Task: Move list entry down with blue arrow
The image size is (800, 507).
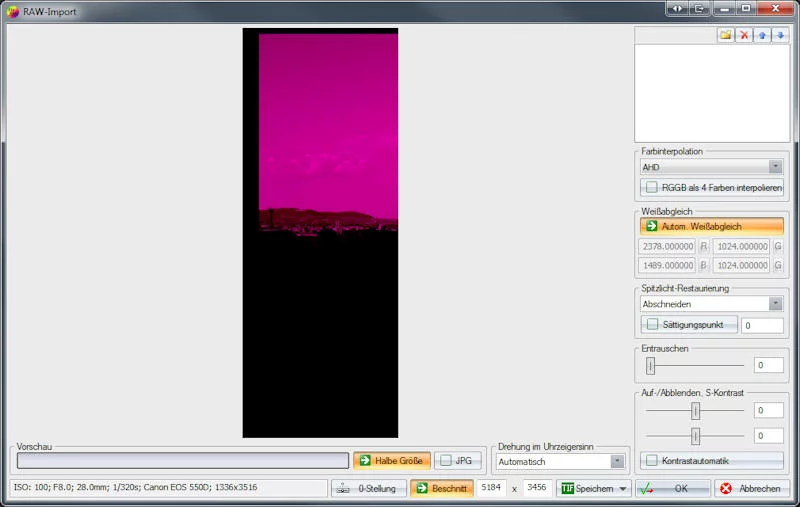Action: (x=781, y=35)
